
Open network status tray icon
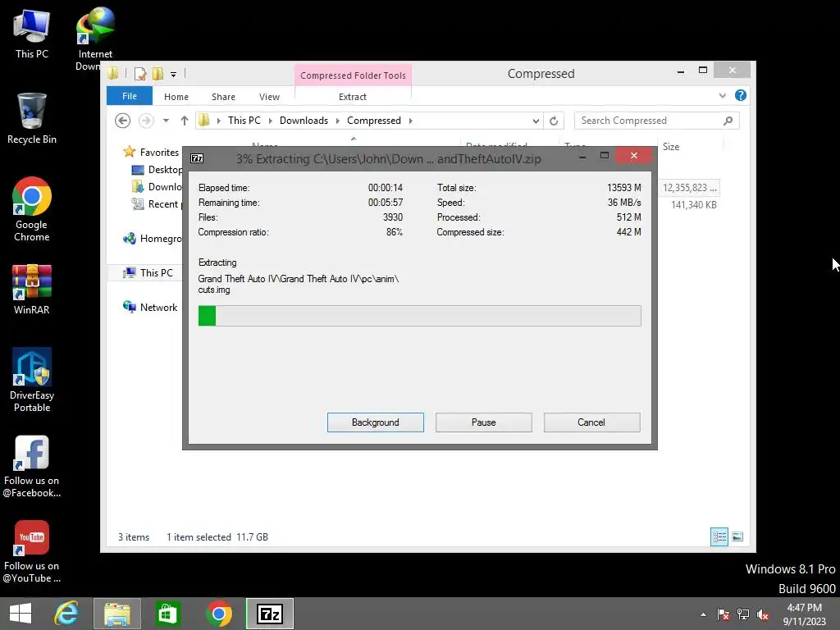pos(743,614)
